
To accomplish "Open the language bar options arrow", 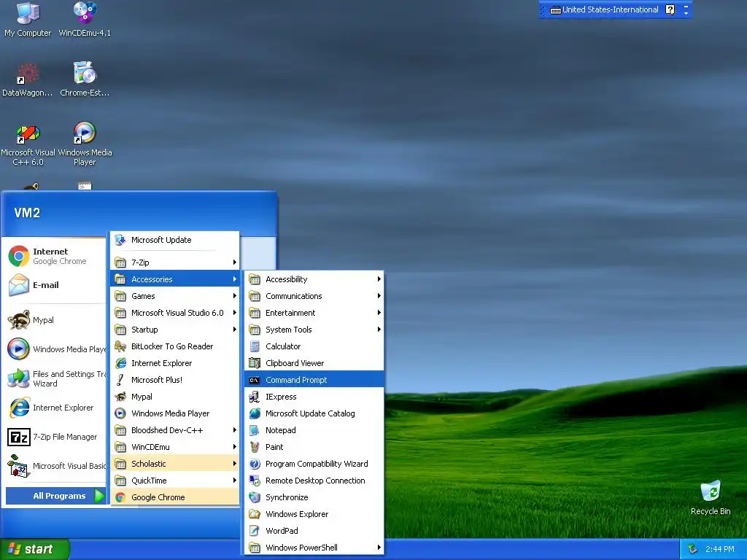I will (686, 13).
